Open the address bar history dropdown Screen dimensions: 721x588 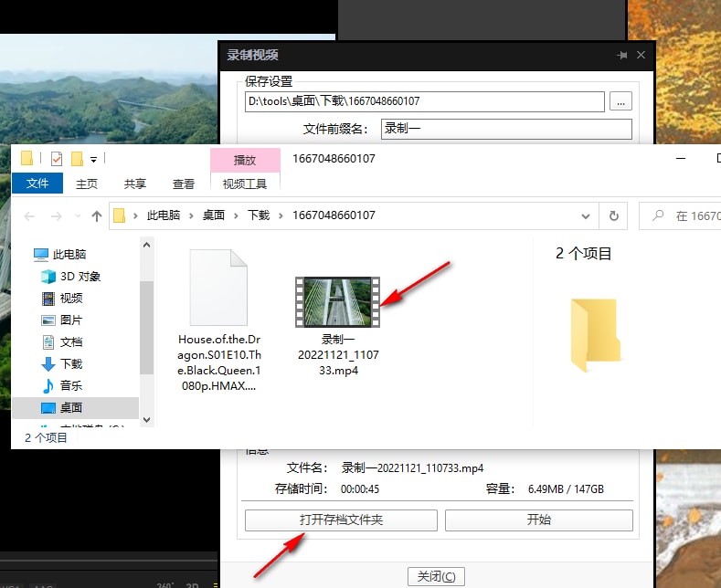586,215
